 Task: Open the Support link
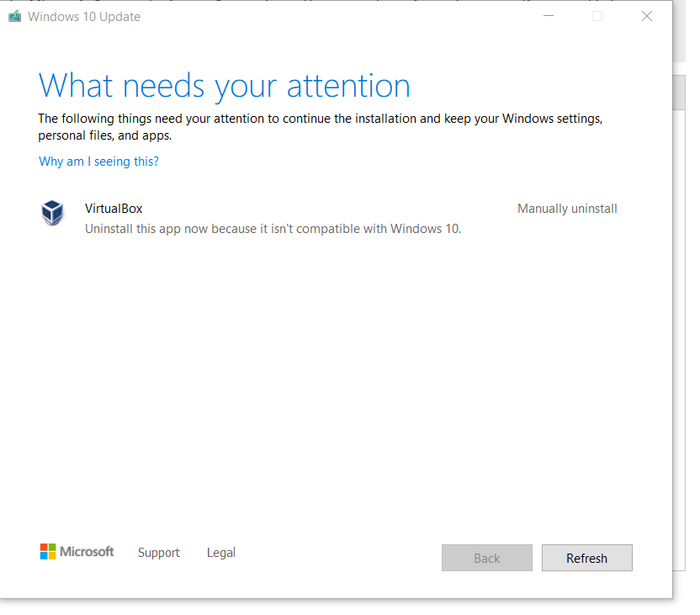[159, 553]
